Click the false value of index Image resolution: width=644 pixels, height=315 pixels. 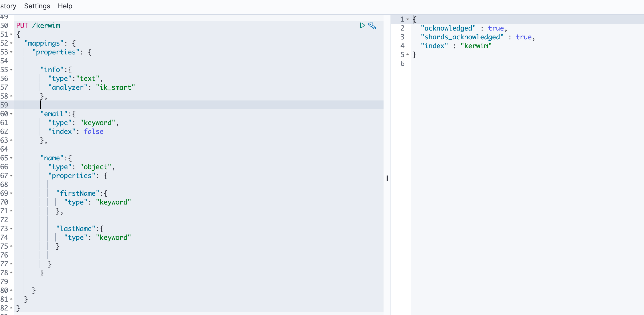[93, 131]
